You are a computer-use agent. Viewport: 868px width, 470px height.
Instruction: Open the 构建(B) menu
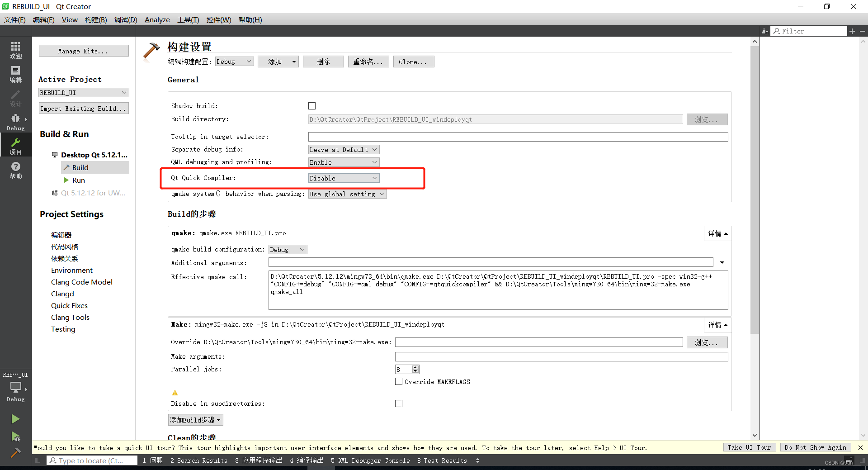point(96,19)
